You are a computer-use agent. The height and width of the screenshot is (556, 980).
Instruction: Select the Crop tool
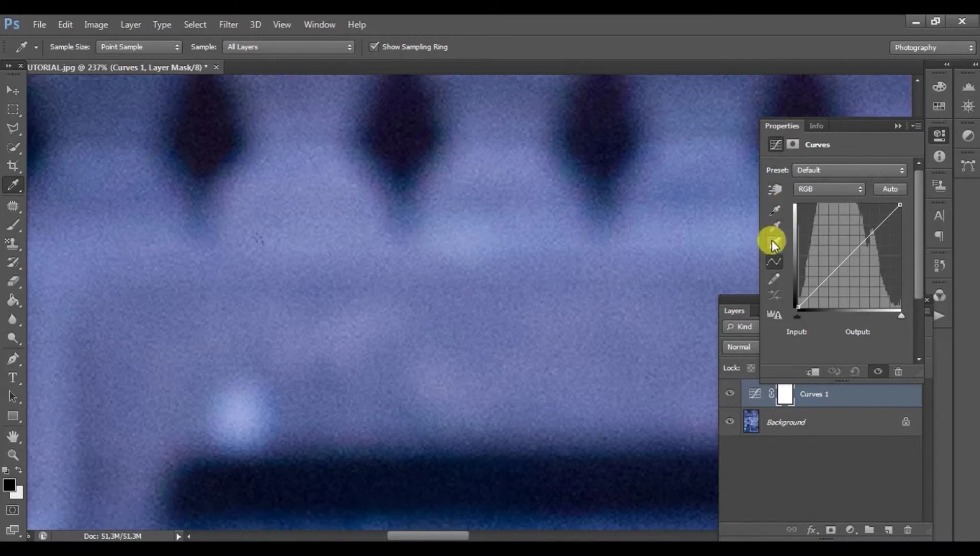coord(13,166)
